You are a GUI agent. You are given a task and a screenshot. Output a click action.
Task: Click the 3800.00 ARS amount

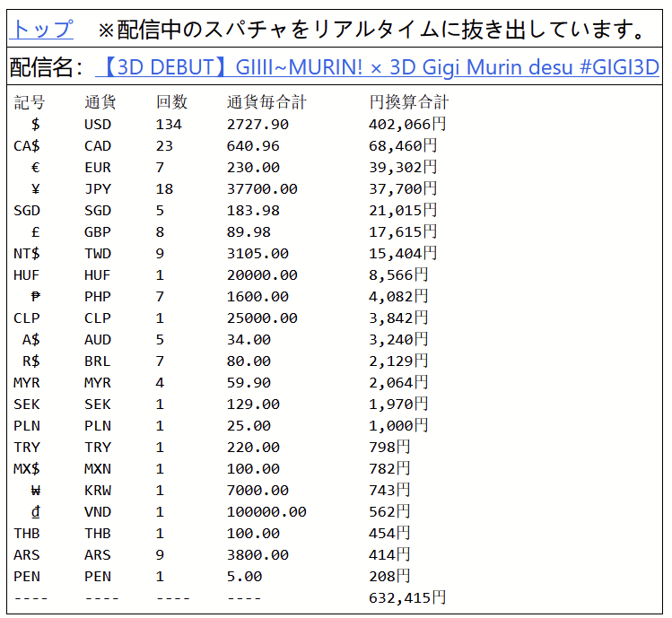(x=257, y=554)
